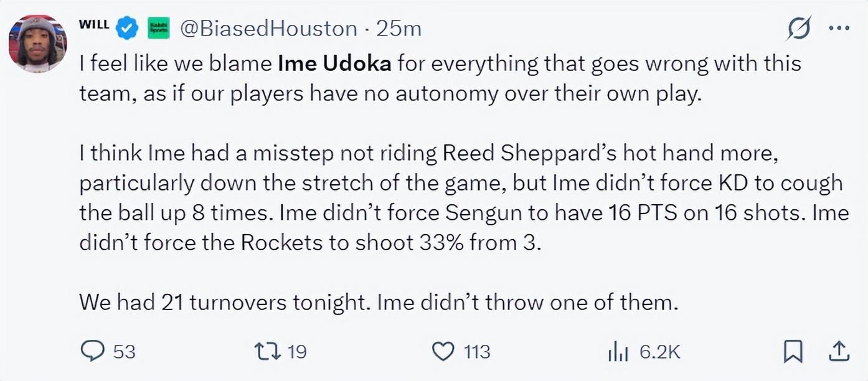Image resolution: width=868 pixels, height=381 pixels.
Task: Click the green affiliate badge beside the checkmark
Action: [158, 28]
